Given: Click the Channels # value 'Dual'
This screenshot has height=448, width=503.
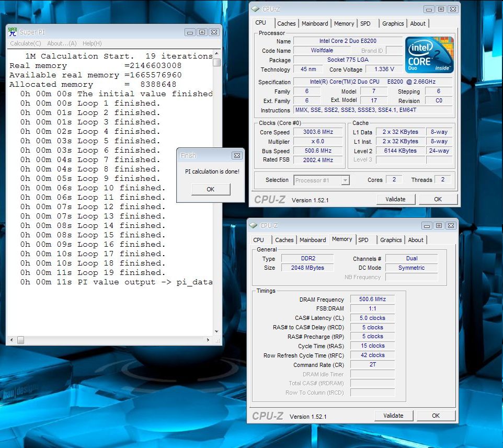Looking at the screenshot, I should point(411,258).
